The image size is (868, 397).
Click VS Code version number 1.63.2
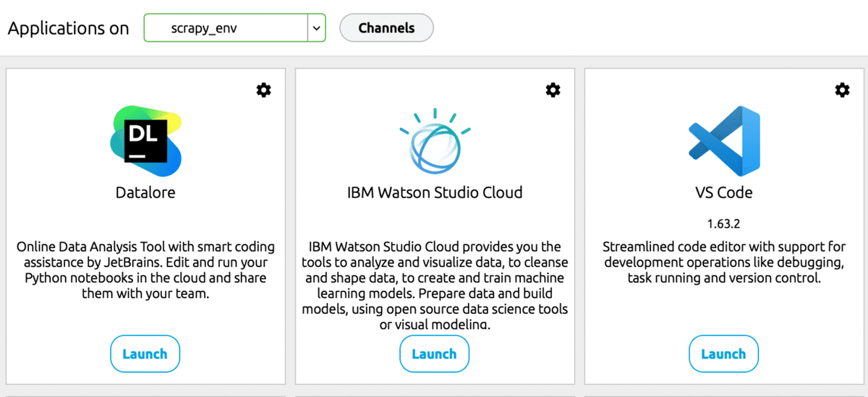click(723, 223)
